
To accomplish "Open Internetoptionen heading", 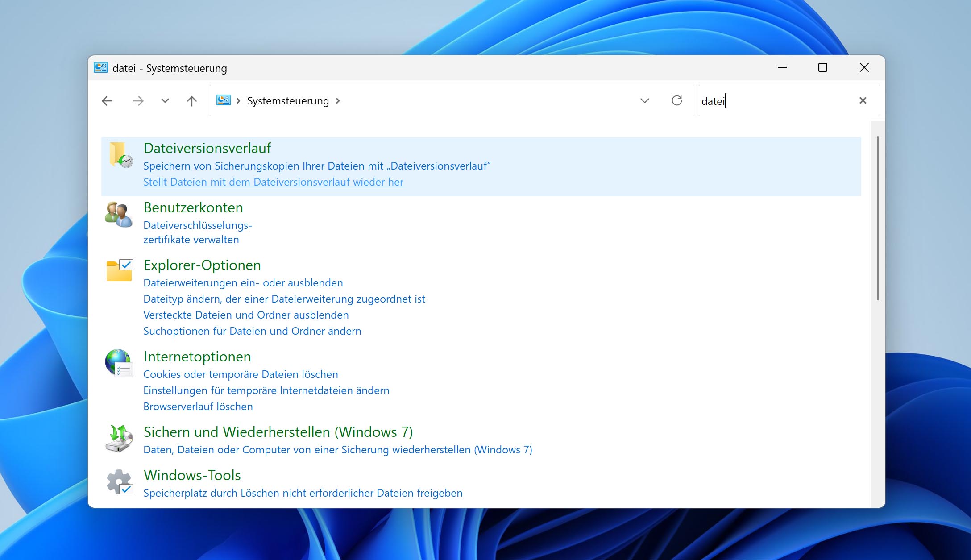I will click(x=197, y=357).
